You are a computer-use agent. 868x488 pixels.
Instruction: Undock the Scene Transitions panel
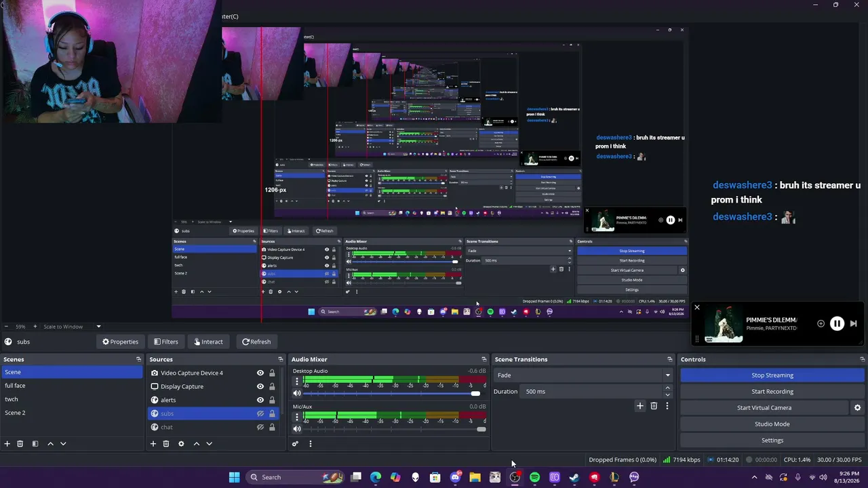click(x=670, y=359)
